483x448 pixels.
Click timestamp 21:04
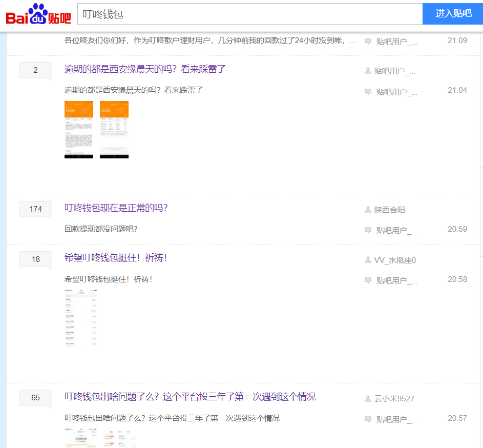click(x=457, y=90)
